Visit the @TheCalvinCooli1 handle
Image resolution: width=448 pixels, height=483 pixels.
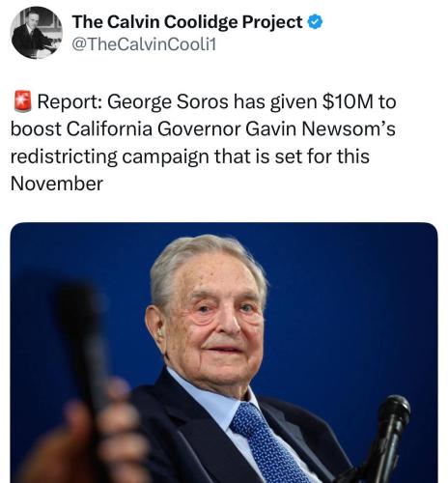pos(144,43)
